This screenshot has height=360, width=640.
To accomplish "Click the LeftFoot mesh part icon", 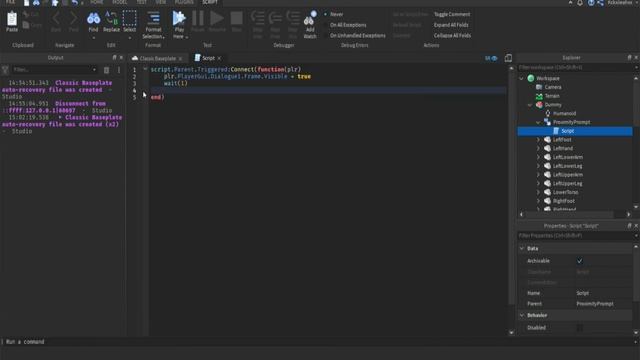I will point(547,140).
